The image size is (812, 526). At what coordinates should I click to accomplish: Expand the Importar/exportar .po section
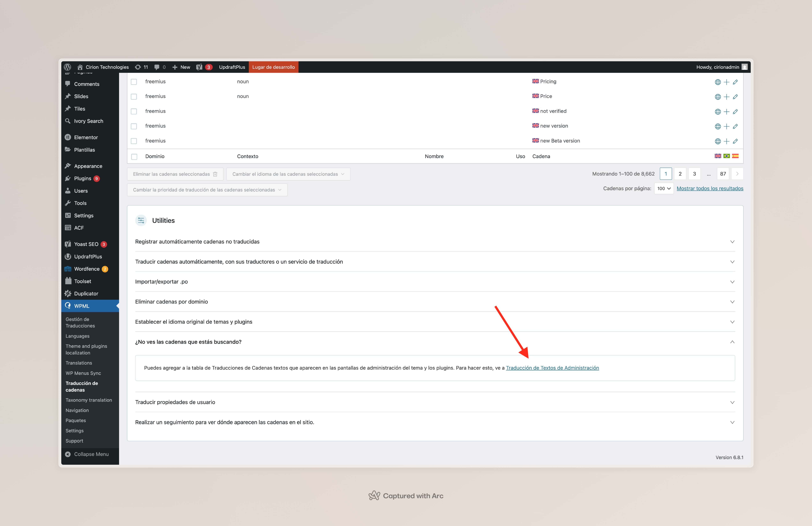(x=435, y=282)
